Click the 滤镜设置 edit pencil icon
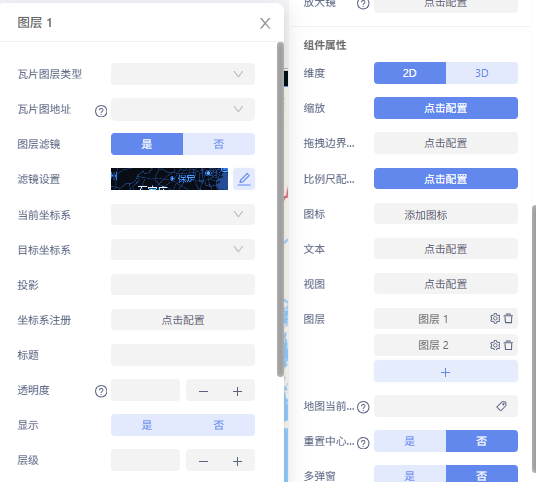Viewport: 536px width, 482px height. click(x=244, y=179)
